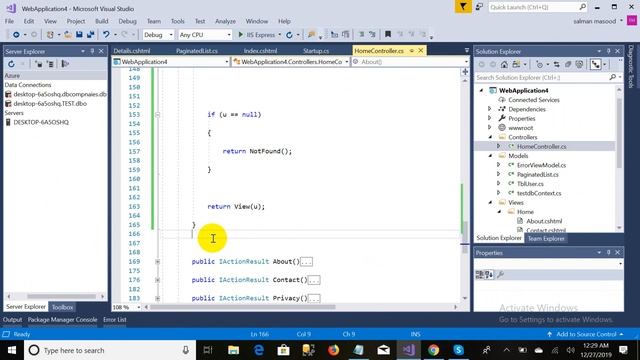
Task: Select the desktop-6a5oshq.TEST.dbo connection
Action: coord(50,104)
